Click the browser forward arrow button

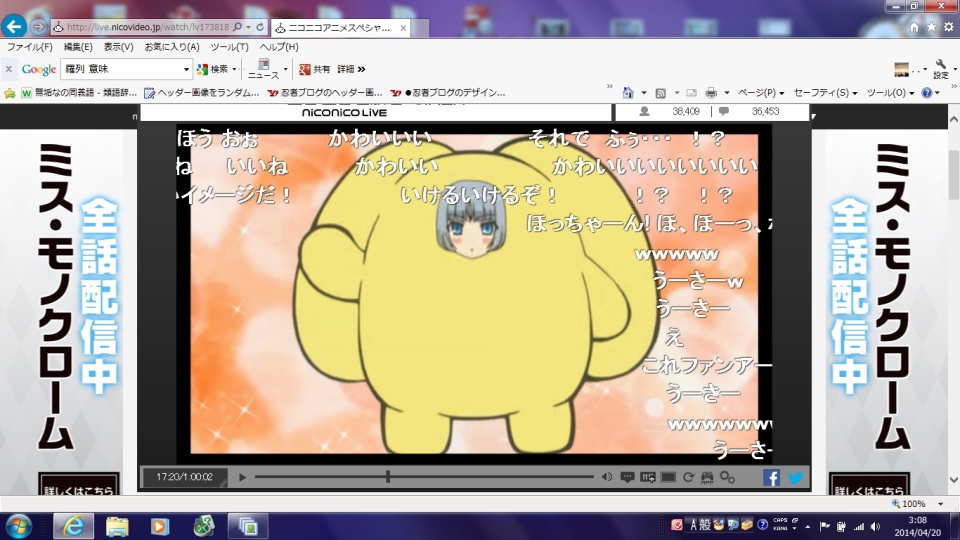[38, 27]
